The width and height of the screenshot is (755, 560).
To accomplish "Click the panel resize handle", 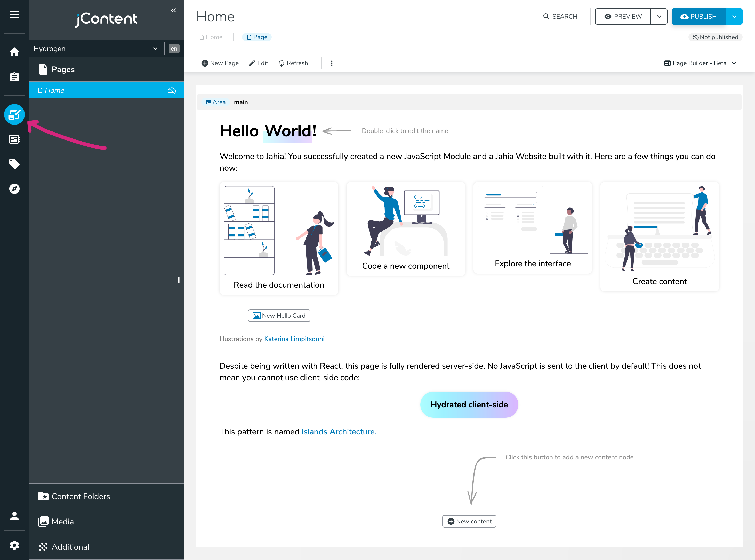I will [179, 280].
